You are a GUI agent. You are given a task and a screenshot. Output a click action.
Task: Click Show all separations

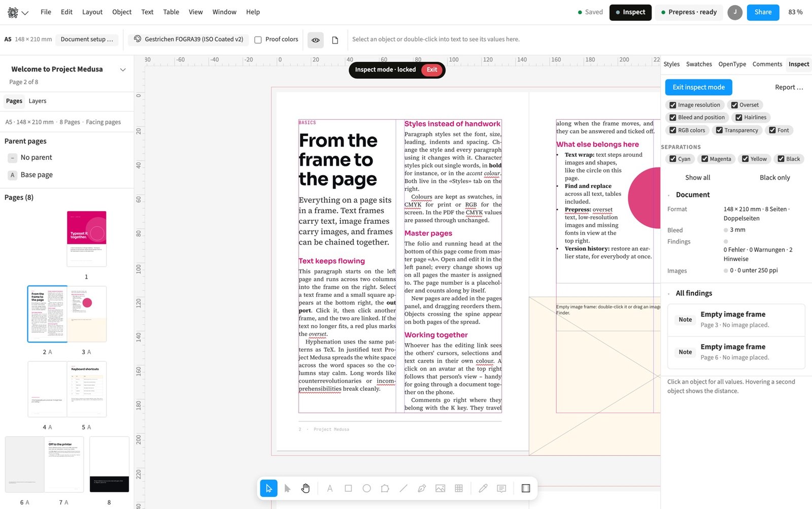click(697, 178)
